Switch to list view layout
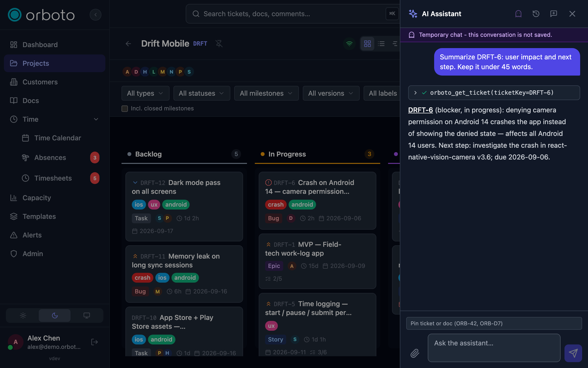This screenshot has height=368, width=588. coord(381,44)
